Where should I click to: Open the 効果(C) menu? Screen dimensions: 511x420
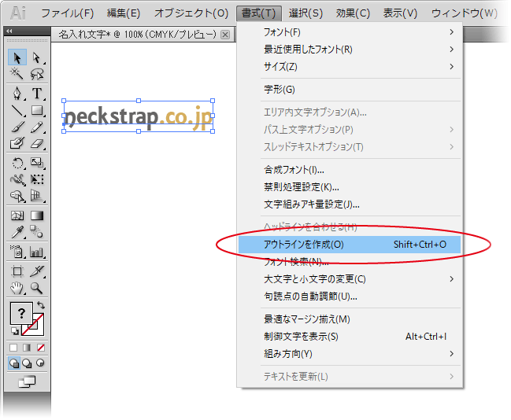click(353, 13)
